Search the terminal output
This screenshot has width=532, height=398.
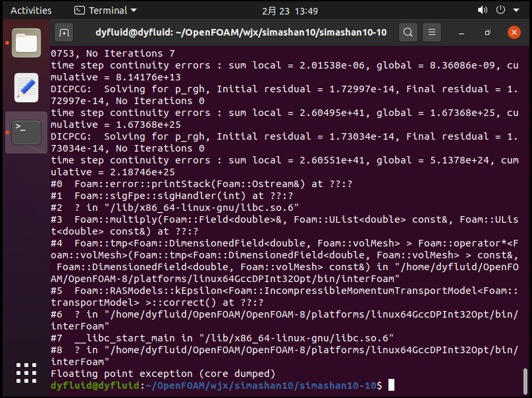coord(408,32)
